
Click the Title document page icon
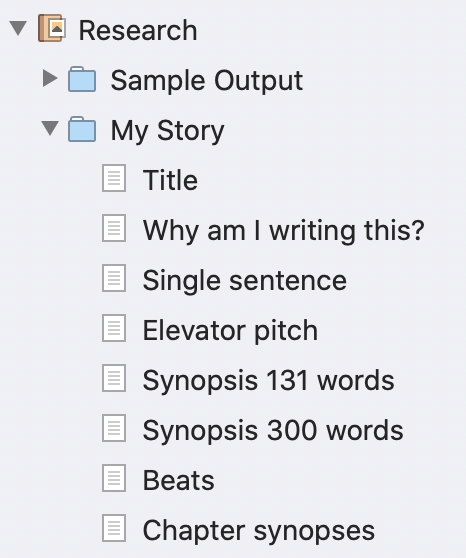tap(114, 178)
